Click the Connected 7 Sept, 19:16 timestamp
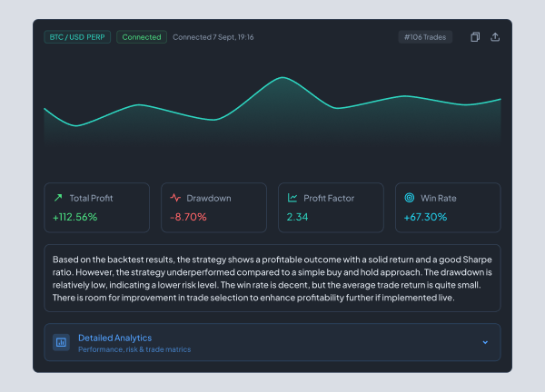The height and width of the screenshot is (392, 545). [x=213, y=37]
